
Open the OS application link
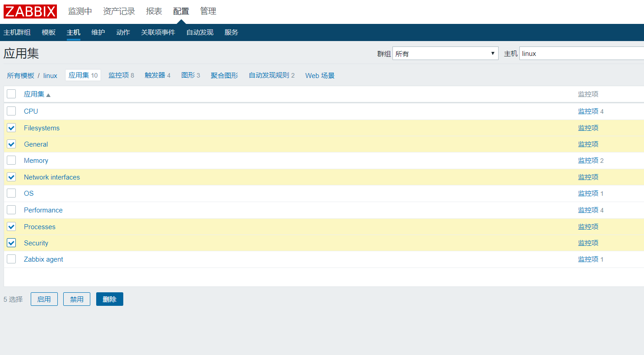[x=29, y=193]
